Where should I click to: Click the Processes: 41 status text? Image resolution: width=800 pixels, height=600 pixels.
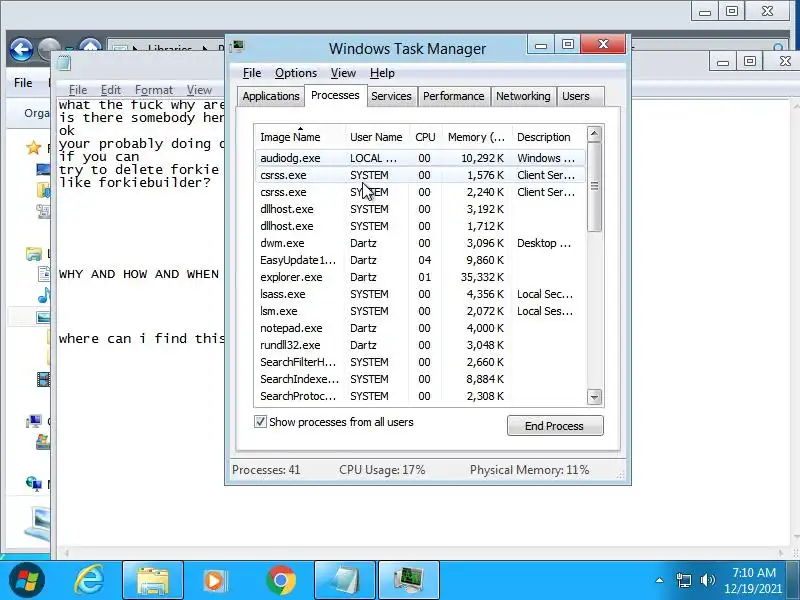coord(266,470)
